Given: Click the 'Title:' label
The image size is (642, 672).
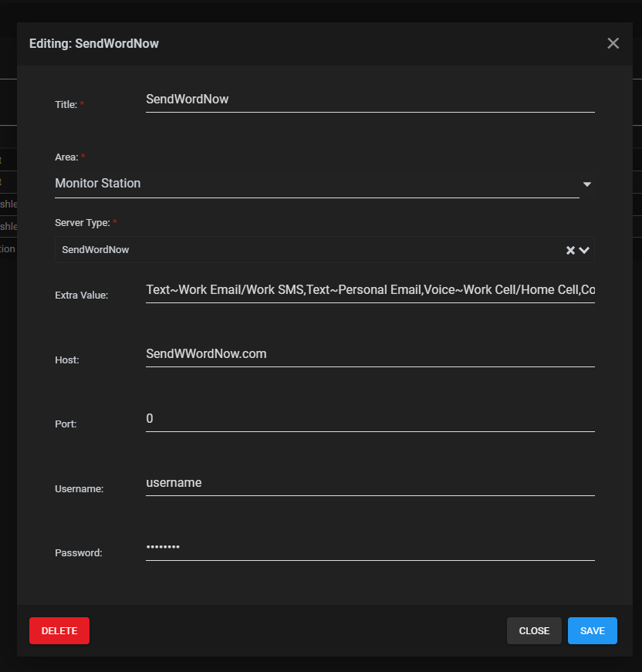Looking at the screenshot, I should [x=66, y=105].
